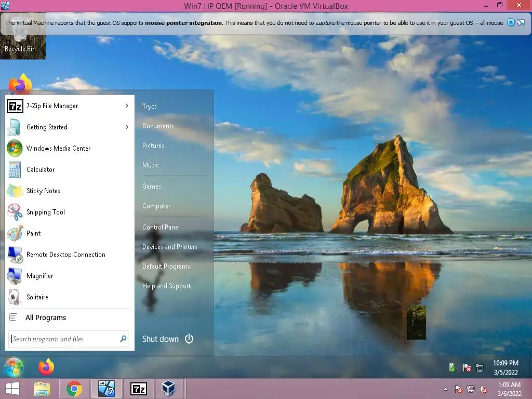Dismiss the mouse integration notification
This screenshot has height=399, width=532.
pyautogui.click(x=511, y=22)
